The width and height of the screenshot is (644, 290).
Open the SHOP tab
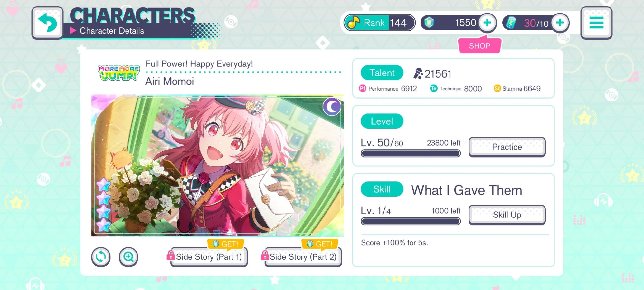tap(479, 46)
